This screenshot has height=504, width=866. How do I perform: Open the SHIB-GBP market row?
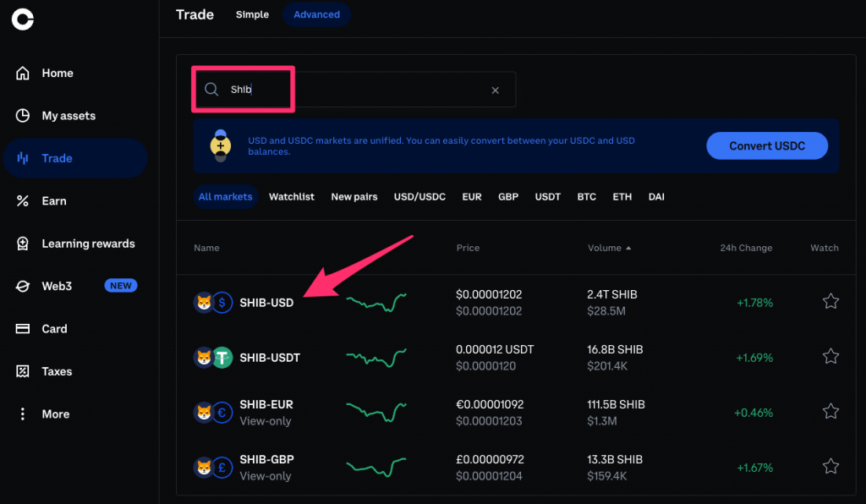click(516, 468)
